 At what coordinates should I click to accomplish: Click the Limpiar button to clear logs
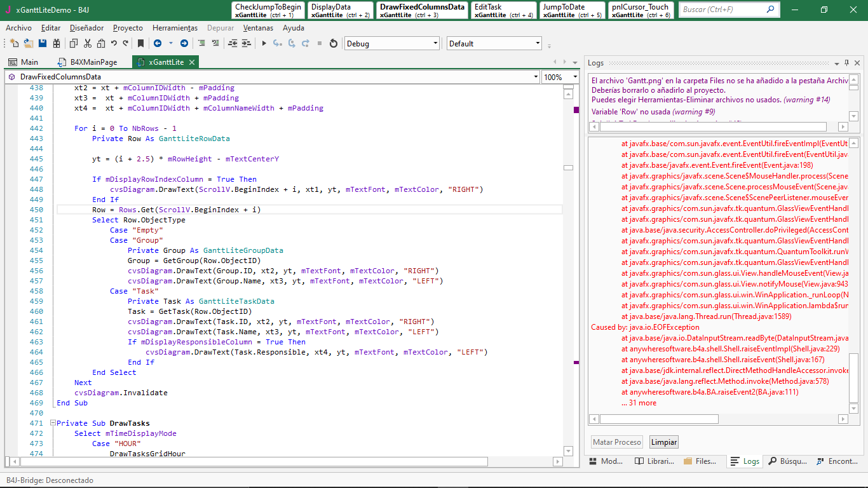click(663, 442)
